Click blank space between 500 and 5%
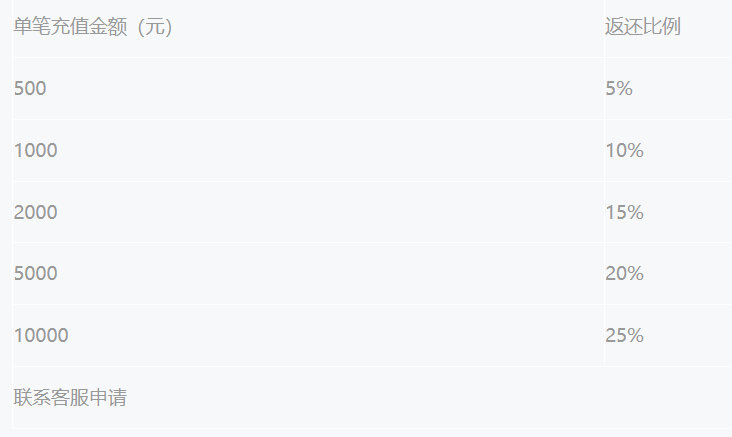Viewport: 732px width, 437px height. point(320,88)
